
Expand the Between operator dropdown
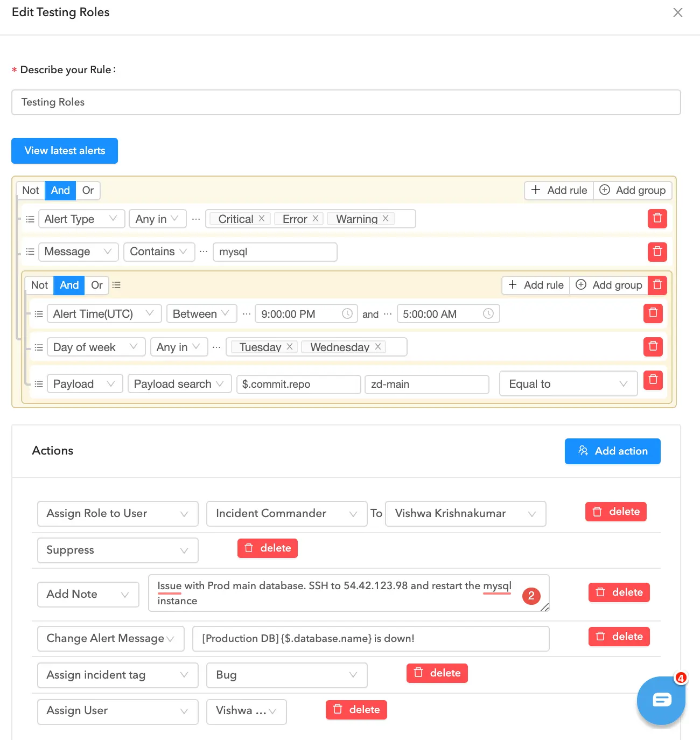pyautogui.click(x=202, y=313)
